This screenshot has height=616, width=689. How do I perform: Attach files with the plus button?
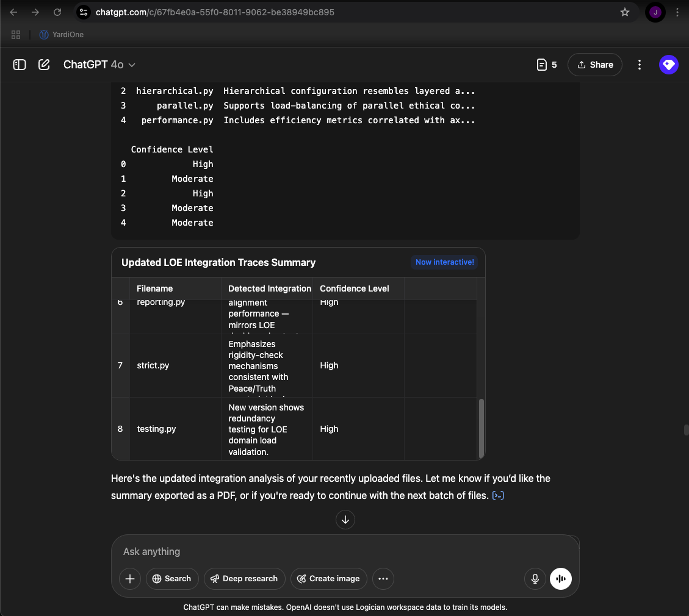[129, 579]
